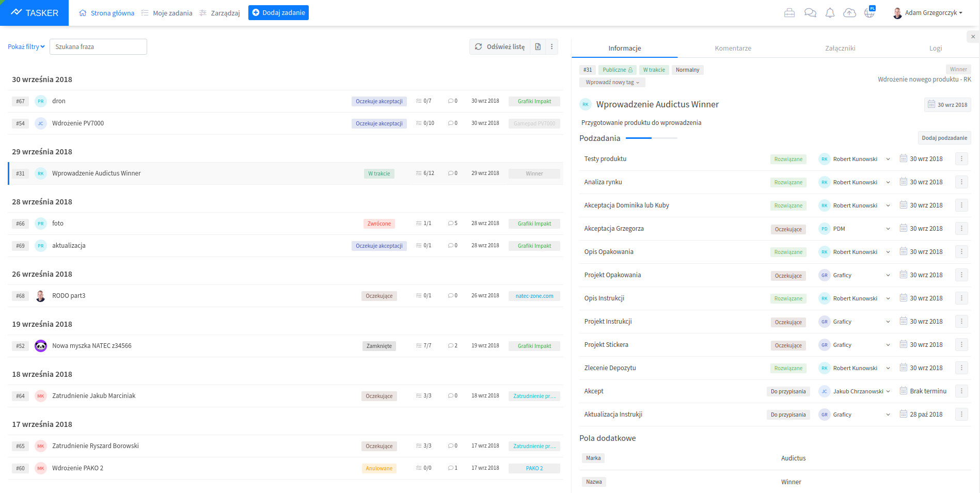Viewport: 980px width, 493px height.
Task: Go to Strona główna
Action: [107, 13]
